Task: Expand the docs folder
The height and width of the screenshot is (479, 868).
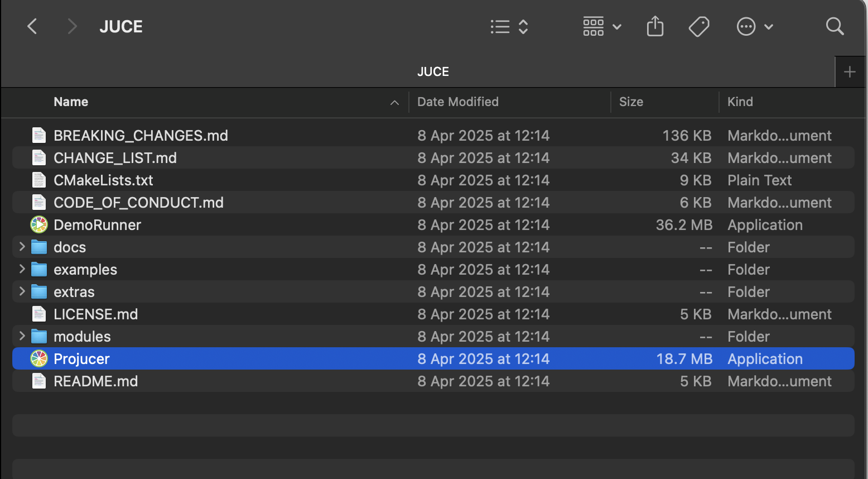Action: (x=22, y=247)
